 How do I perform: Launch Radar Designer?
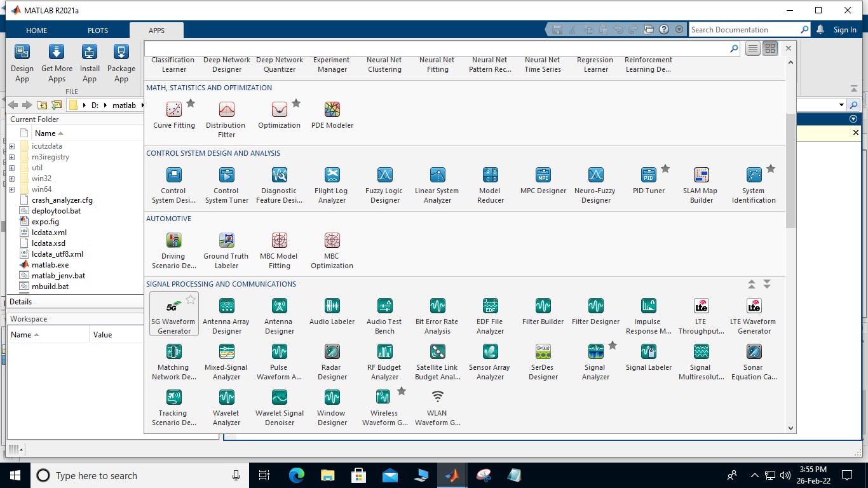point(332,361)
